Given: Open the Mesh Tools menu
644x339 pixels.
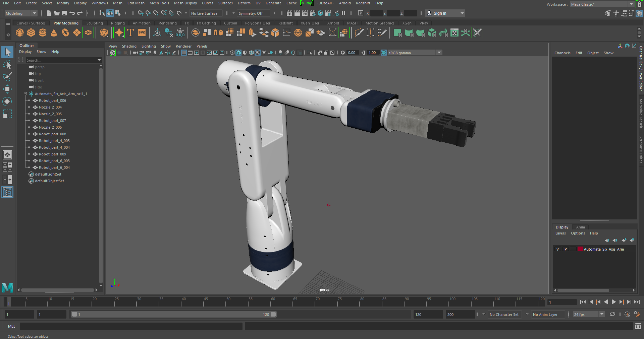Looking at the screenshot, I should tap(159, 3).
